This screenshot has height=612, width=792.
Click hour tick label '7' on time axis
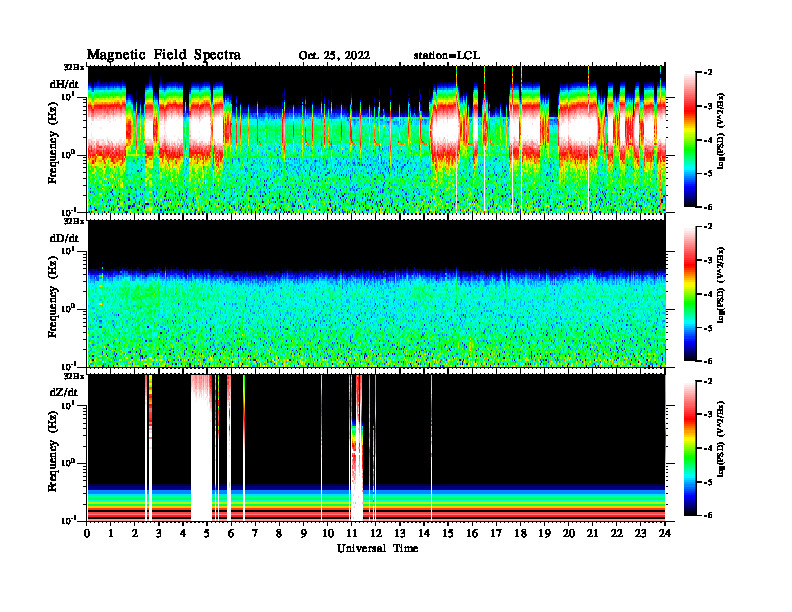[x=255, y=534]
